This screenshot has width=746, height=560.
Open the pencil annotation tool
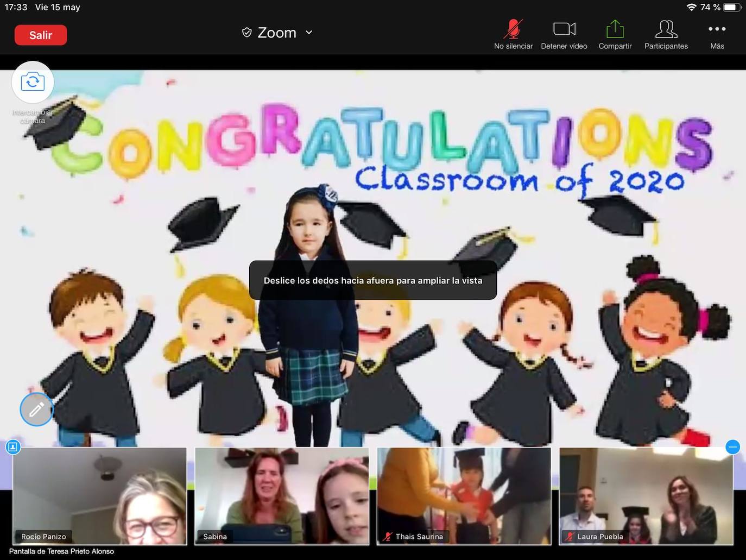(x=36, y=410)
